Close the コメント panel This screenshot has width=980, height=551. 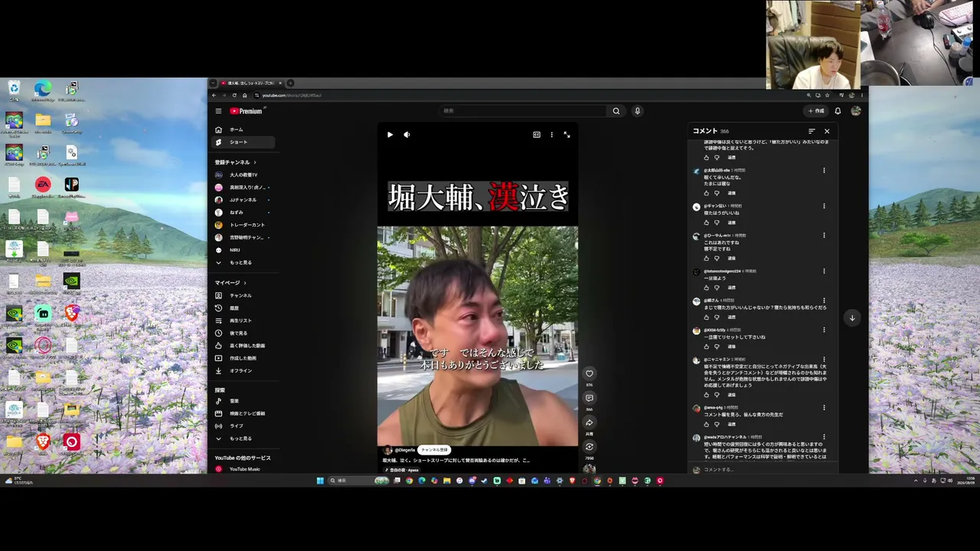(827, 132)
